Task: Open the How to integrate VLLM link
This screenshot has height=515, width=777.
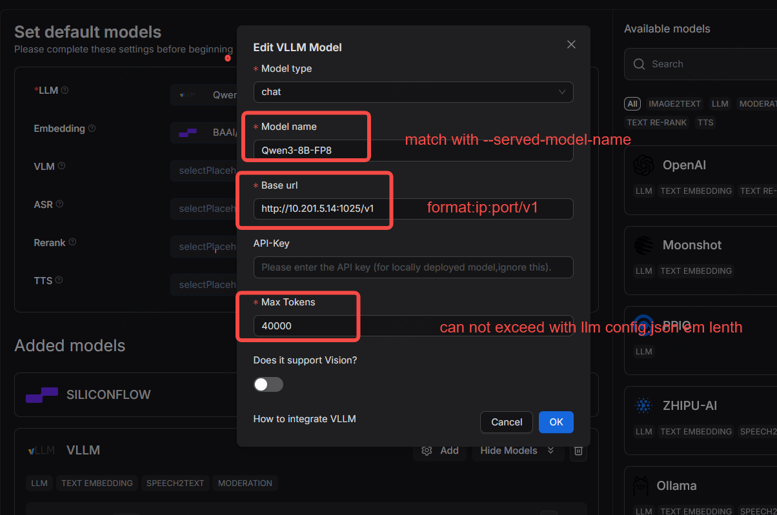Action: pos(304,419)
